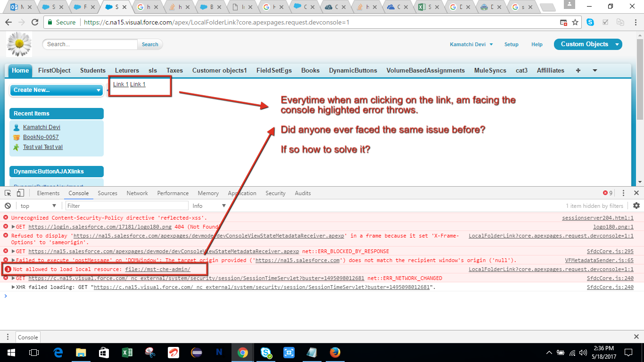This screenshot has height=362, width=644.
Task: Open the Audits tab in DevTools
Action: pos(303,193)
